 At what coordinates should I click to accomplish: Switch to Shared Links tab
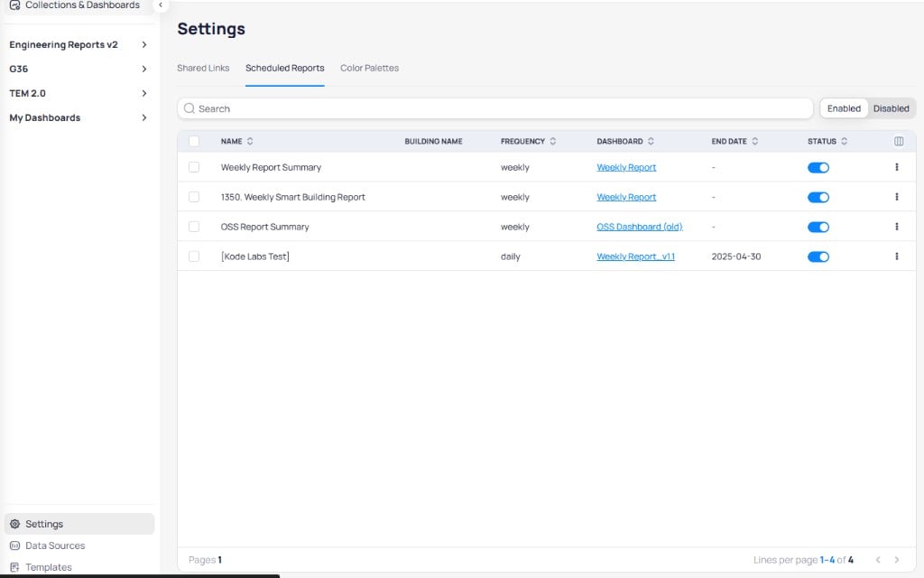(203, 68)
